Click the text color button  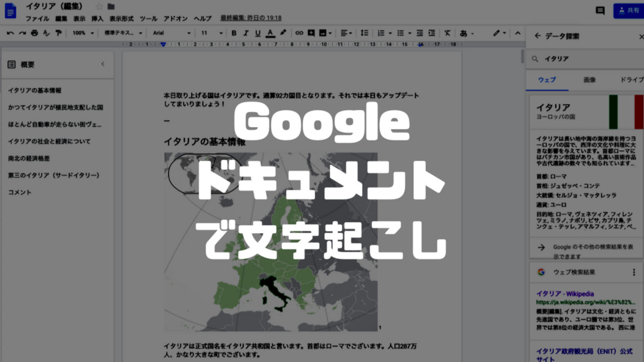[270, 33]
